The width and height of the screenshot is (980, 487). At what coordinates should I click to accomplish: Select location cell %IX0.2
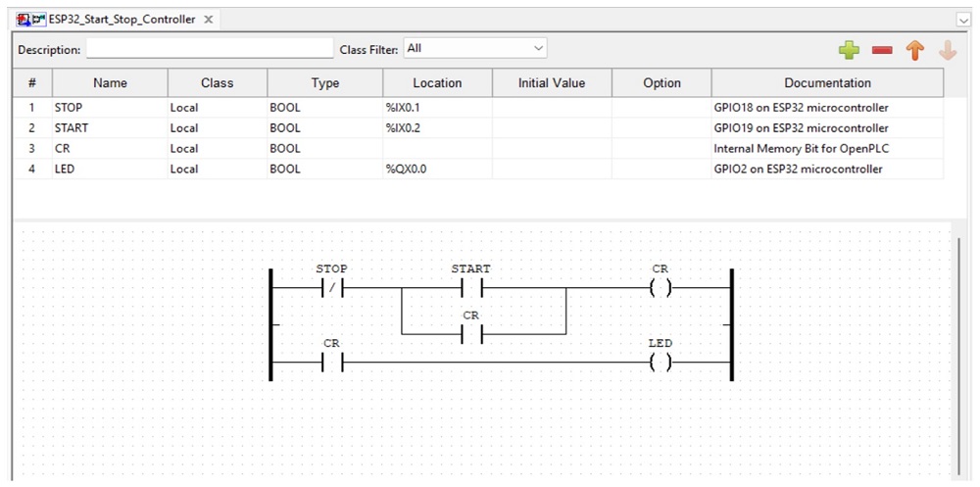[437, 128]
